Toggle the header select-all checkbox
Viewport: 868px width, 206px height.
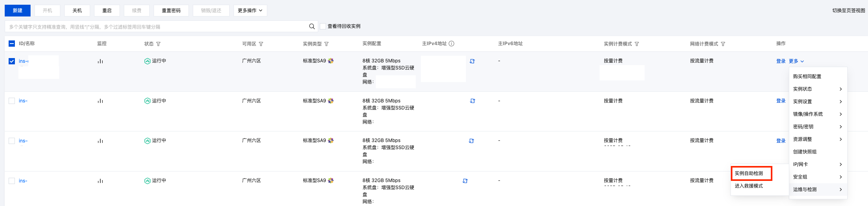(12, 44)
